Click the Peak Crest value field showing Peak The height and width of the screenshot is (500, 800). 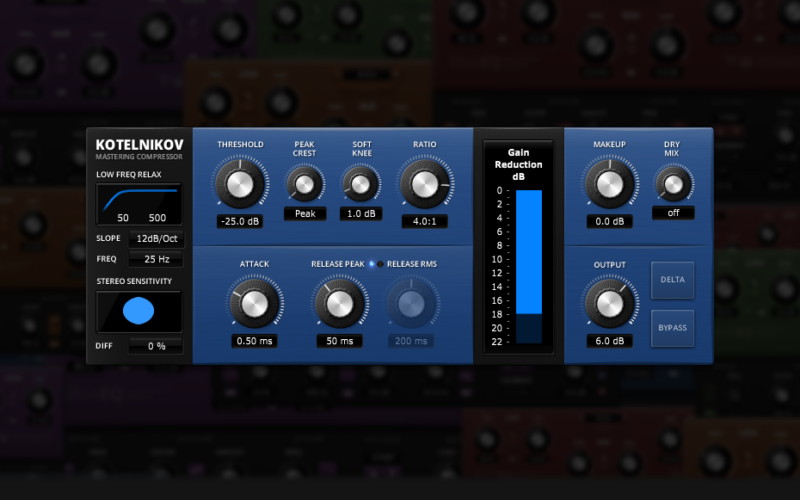coord(304,213)
